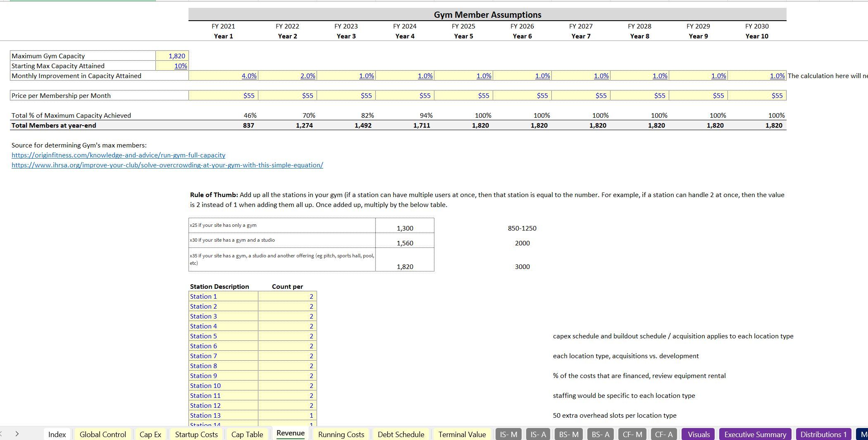868x440 pixels.
Task: Open the Running Costs sheet
Action: (340, 434)
